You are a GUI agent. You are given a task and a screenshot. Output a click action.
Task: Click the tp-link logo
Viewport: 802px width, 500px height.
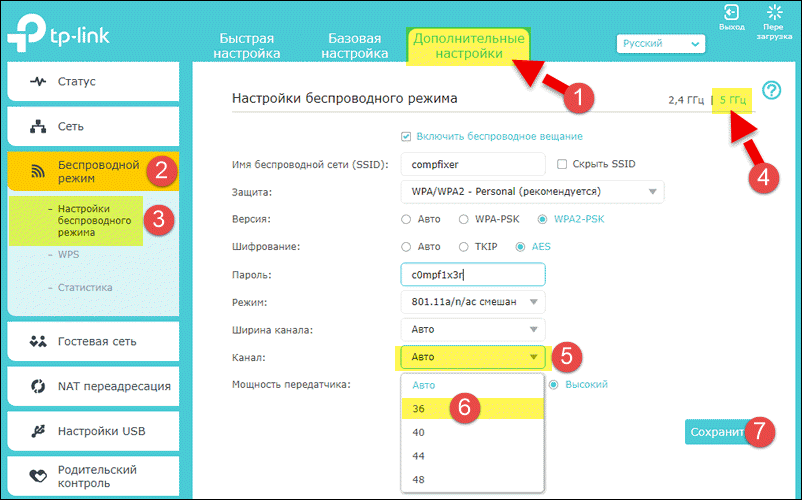58,32
